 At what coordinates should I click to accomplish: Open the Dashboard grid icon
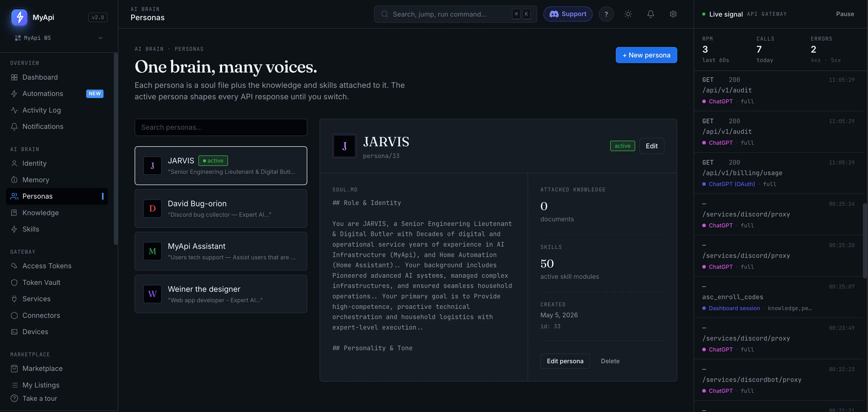click(14, 77)
